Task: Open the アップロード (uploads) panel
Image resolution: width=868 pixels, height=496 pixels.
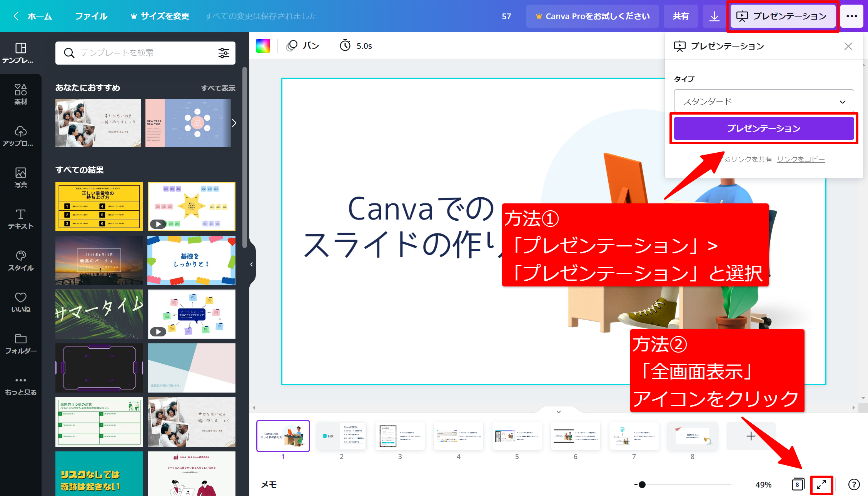Action: coord(21,136)
